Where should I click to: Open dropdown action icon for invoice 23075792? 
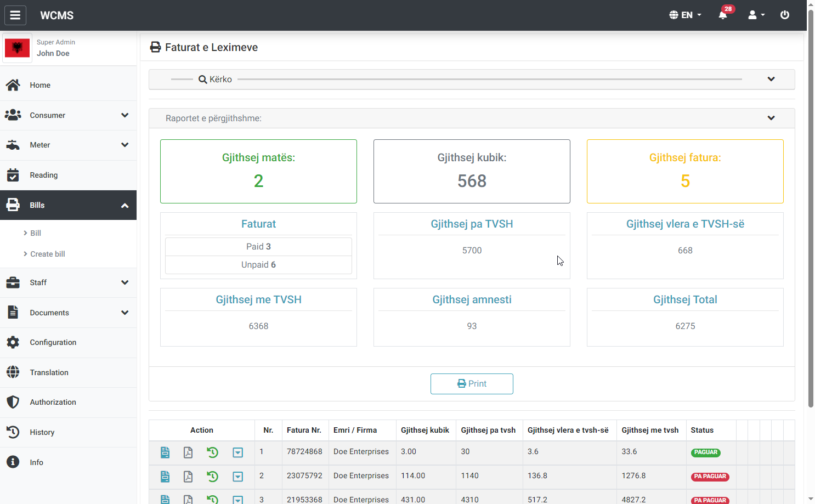click(x=237, y=477)
